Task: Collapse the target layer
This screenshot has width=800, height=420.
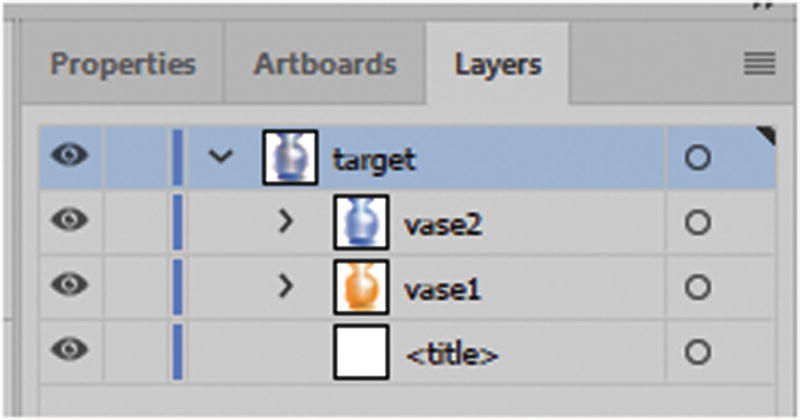Action: pos(223,158)
